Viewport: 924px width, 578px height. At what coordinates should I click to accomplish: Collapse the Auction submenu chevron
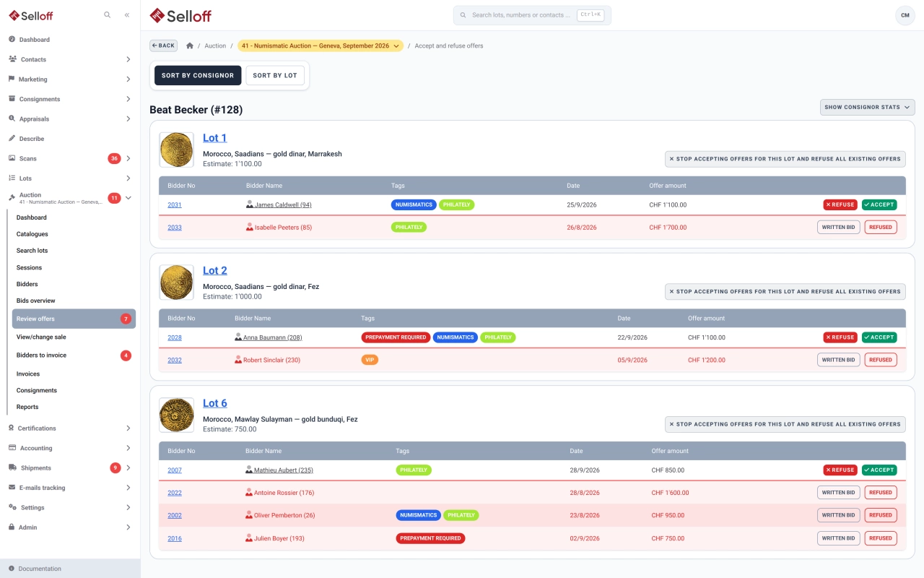pos(128,198)
